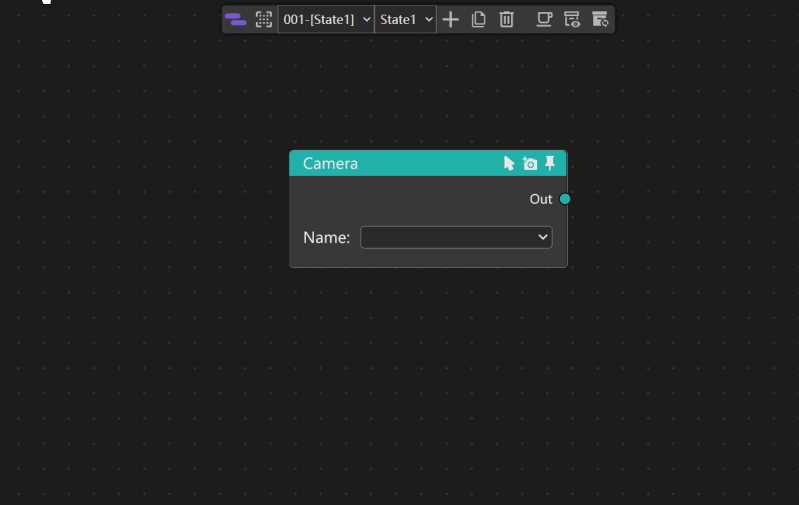The height and width of the screenshot is (505, 799).
Task: Click the coffee cup icon in toolbar
Action: pos(544,19)
